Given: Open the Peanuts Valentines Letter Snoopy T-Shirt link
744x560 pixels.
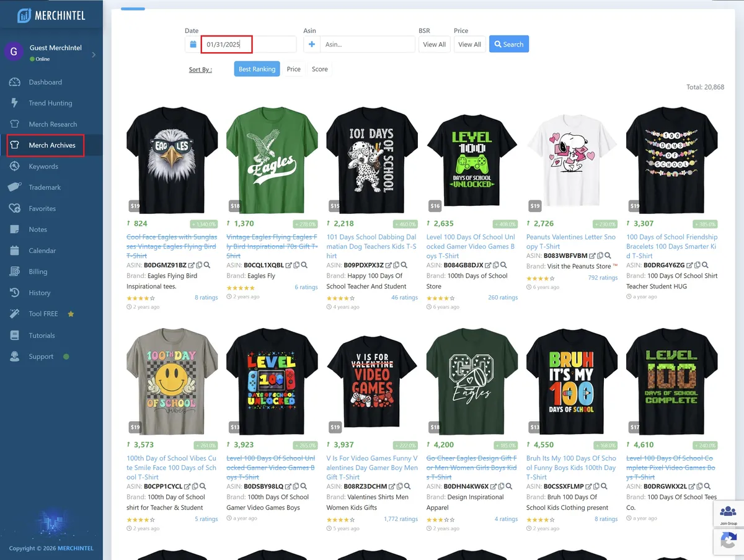Looking at the screenshot, I should 570,241.
